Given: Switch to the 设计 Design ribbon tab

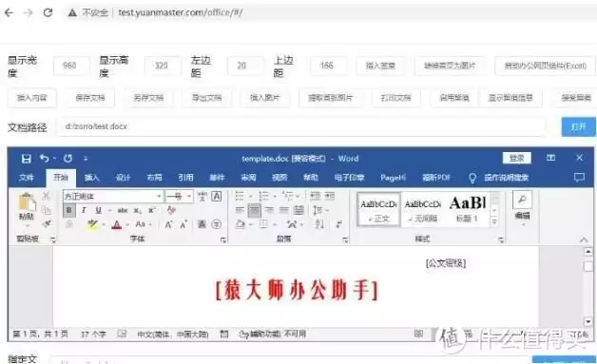Looking at the screenshot, I should tap(123, 178).
